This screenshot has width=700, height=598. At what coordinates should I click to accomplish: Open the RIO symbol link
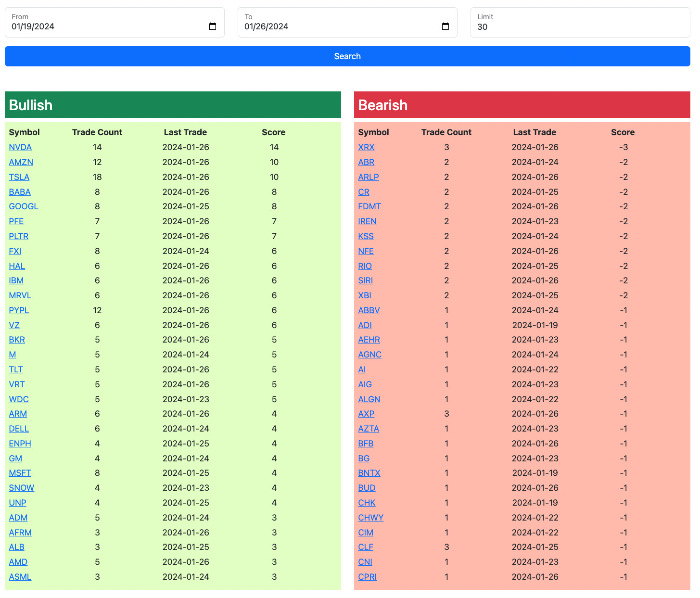pos(365,266)
